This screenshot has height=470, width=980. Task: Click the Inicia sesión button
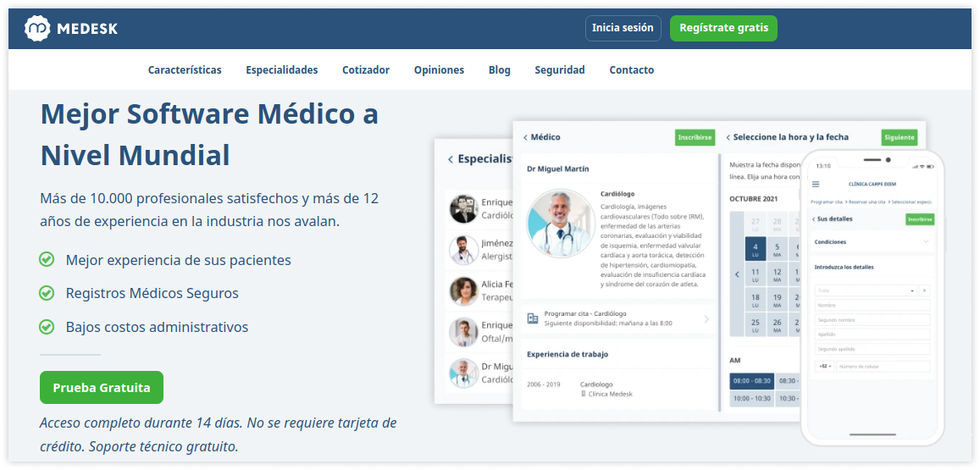tap(623, 28)
